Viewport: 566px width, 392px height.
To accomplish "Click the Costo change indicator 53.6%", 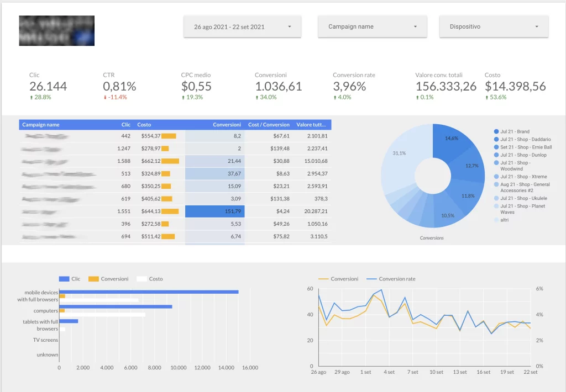I will 496,97.
